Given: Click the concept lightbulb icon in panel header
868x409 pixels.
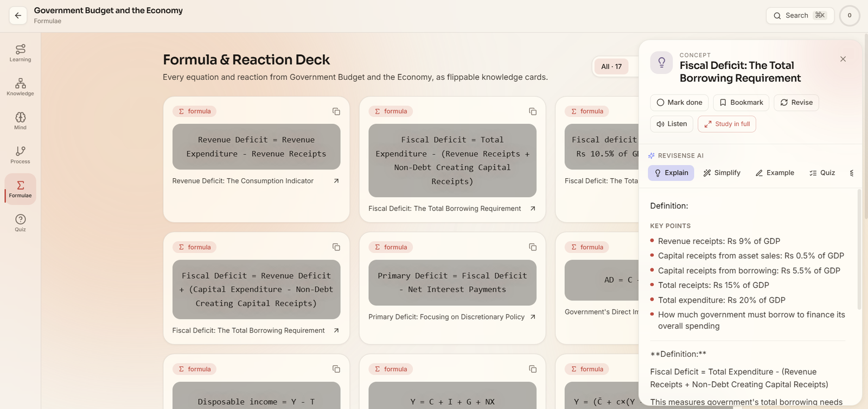Looking at the screenshot, I should (x=661, y=63).
